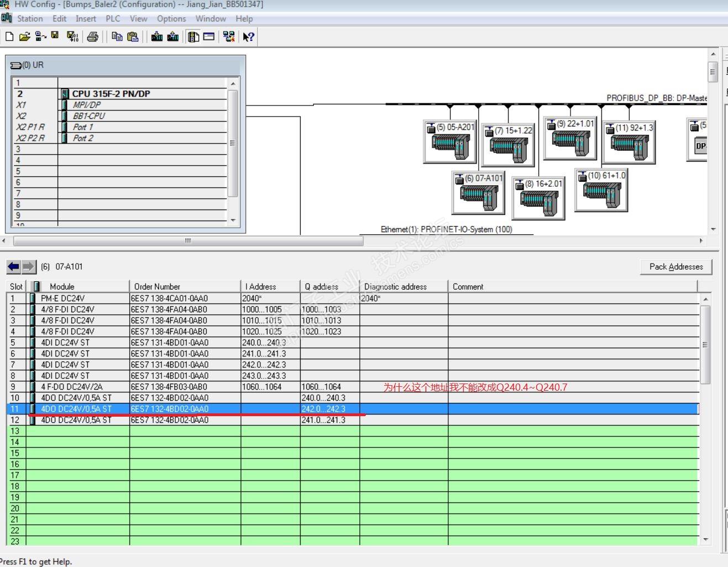The width and height of the screenshot is (728, 567).
Task: Click the back arrow above the module table
Action: pos(14,267)
